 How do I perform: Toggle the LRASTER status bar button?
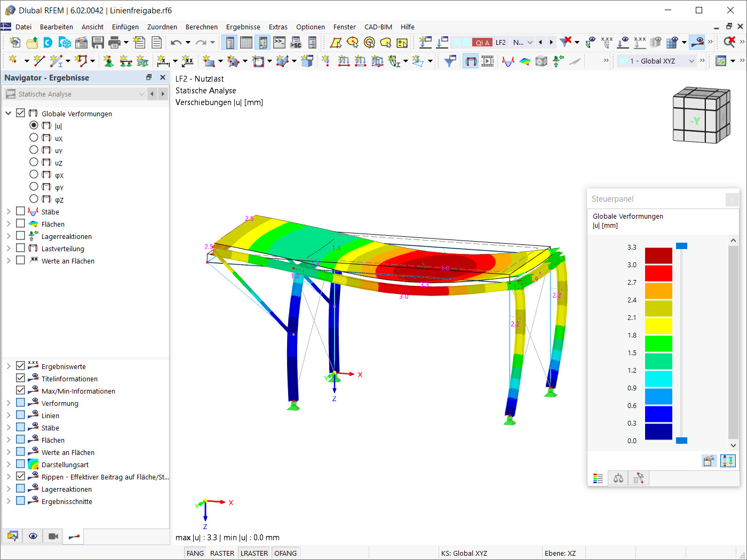(x=254, y=553)
